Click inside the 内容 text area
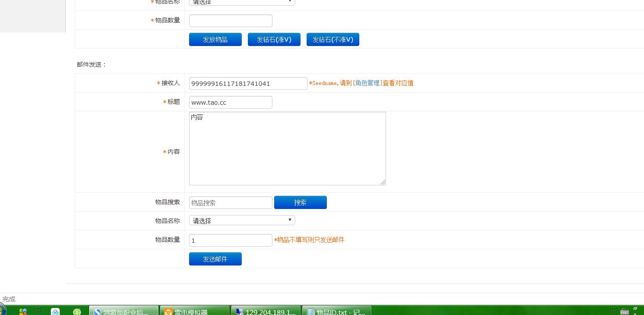 click(287, 148)
